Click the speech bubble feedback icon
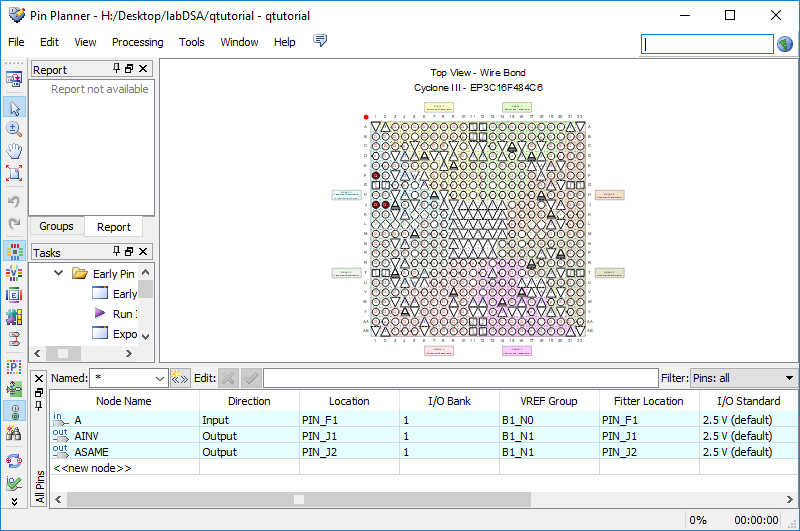Image resolution: width=800 pixels, height=531 pixels. coord(320,41)
